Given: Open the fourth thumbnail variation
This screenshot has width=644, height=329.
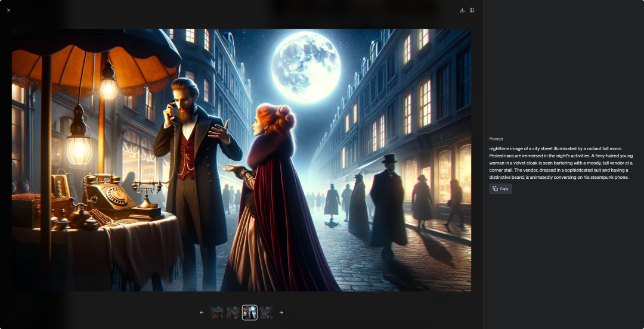Looking at the screenshot, I should (266, 312).
